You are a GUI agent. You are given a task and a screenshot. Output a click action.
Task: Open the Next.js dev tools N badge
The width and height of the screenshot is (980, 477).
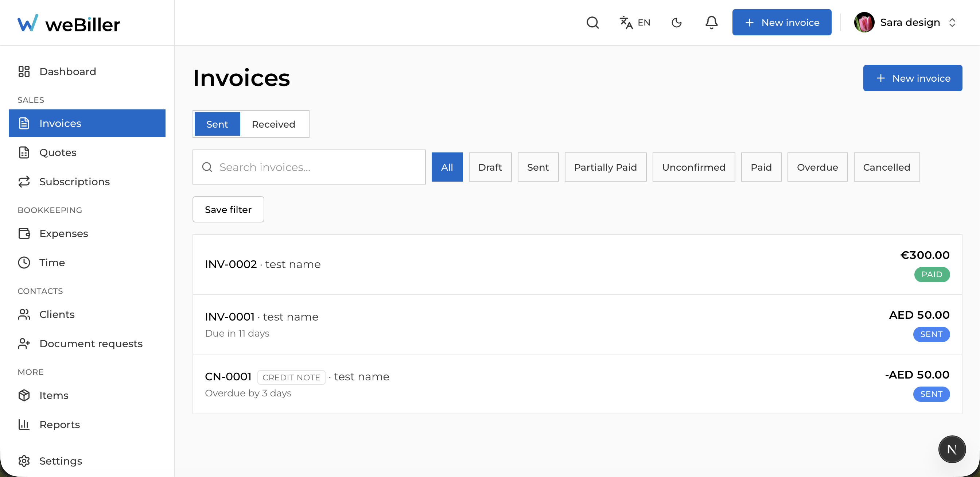(x=952, y=449)
